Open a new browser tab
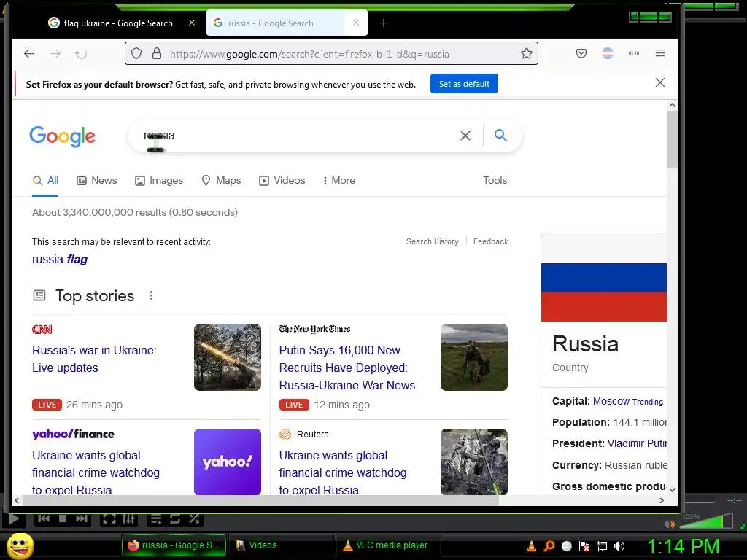Screen dimensions: 747x560 coord(384,23)
